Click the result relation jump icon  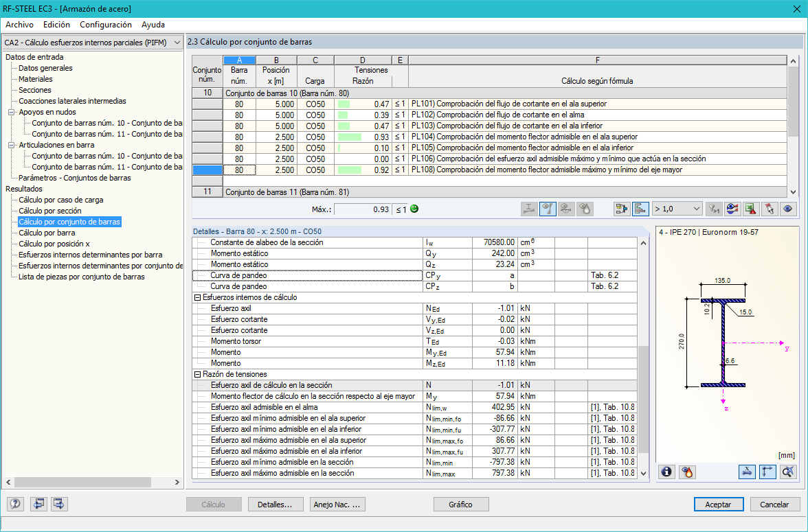[x=622, y=209]
